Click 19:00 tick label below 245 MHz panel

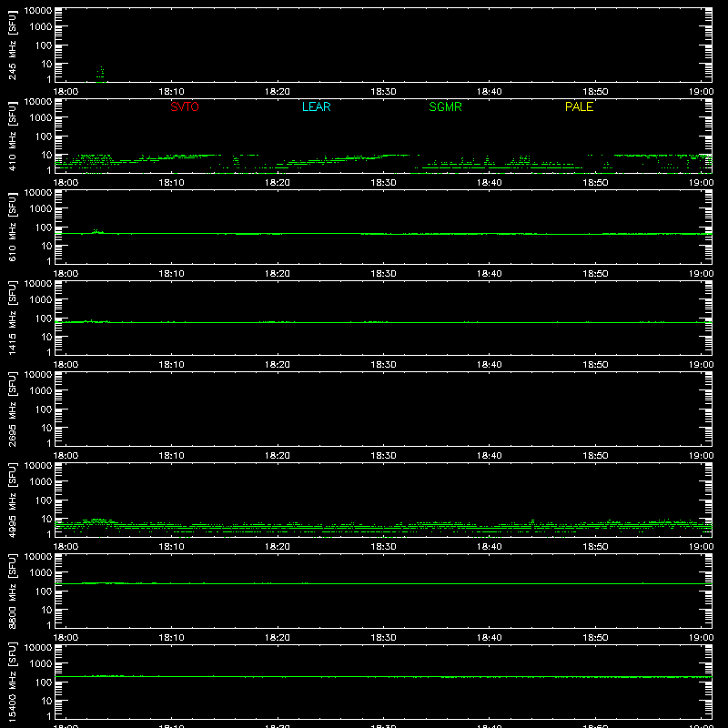tap(701, 92)
